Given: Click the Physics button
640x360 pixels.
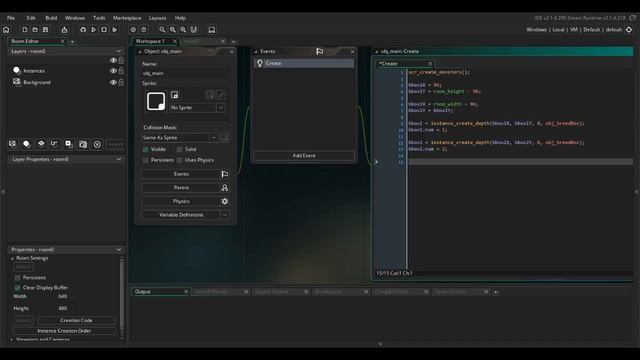Looking at the screenshot, I should (181, 201).
